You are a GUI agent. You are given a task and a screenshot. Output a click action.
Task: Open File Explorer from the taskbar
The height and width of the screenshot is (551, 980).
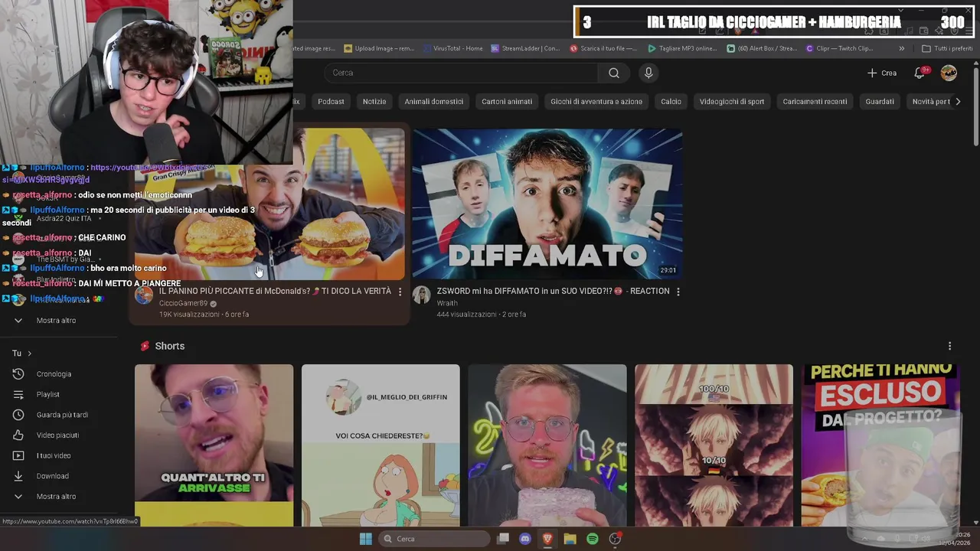click(x=570, y=539)
